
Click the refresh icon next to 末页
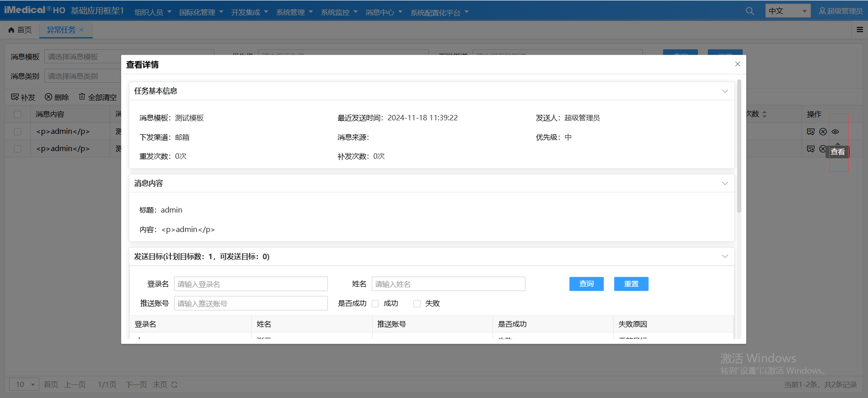(174, 384)
